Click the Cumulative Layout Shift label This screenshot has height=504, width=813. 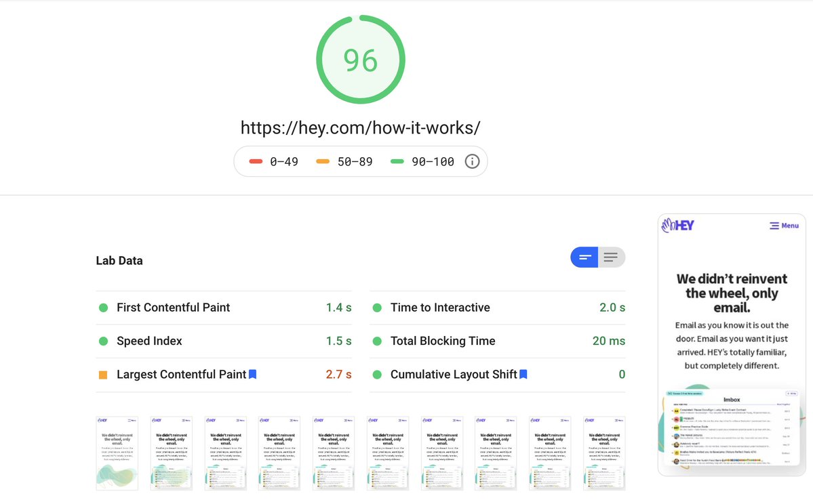tap(454, 375)
